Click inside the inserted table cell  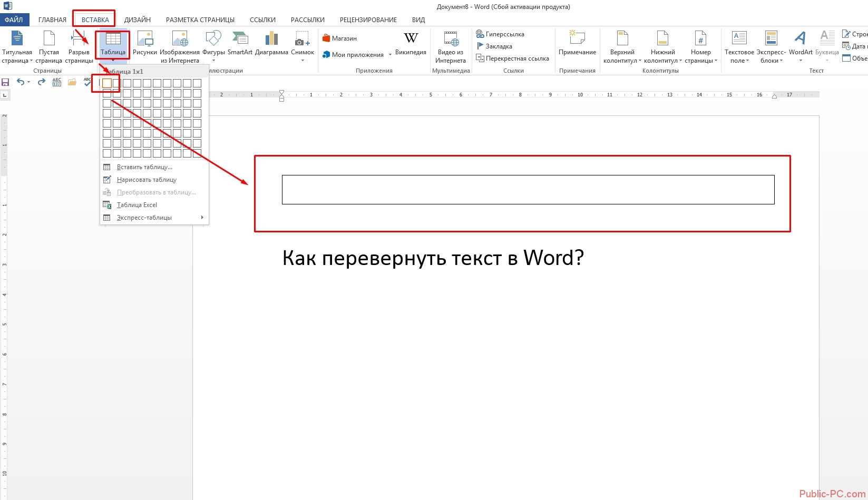click(528, 190)
